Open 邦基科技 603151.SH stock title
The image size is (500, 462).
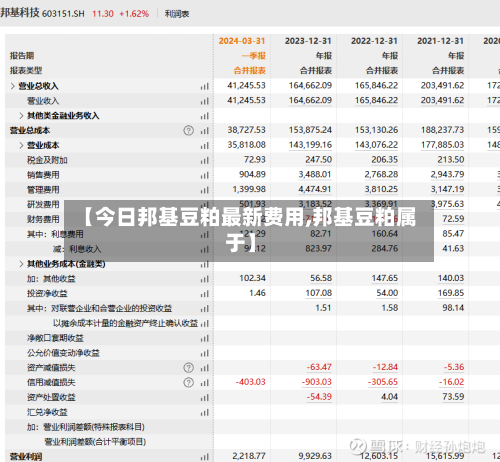click(x=42, y=13)
